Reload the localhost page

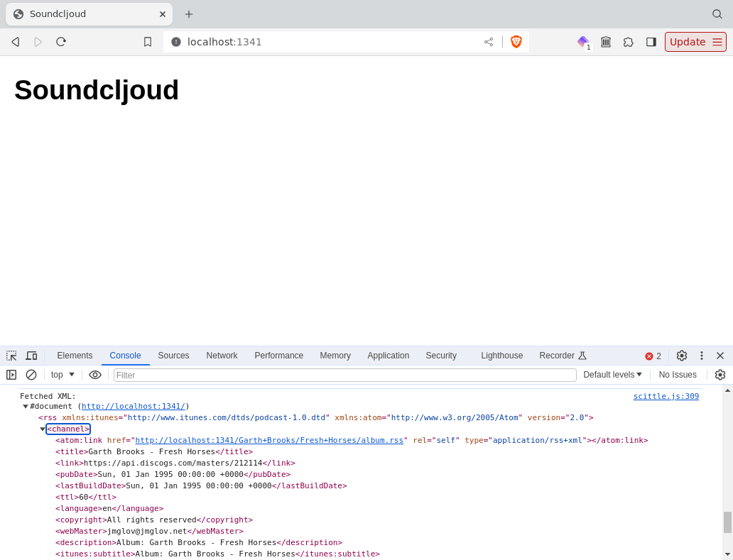pyautogui.click(x=61, y=42)
